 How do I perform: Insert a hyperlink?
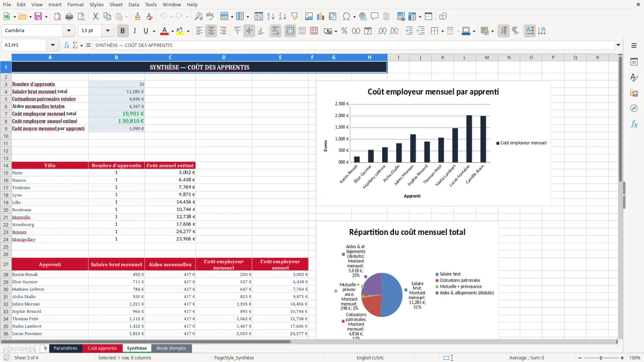pyautogui.click(x=363, y=17)
